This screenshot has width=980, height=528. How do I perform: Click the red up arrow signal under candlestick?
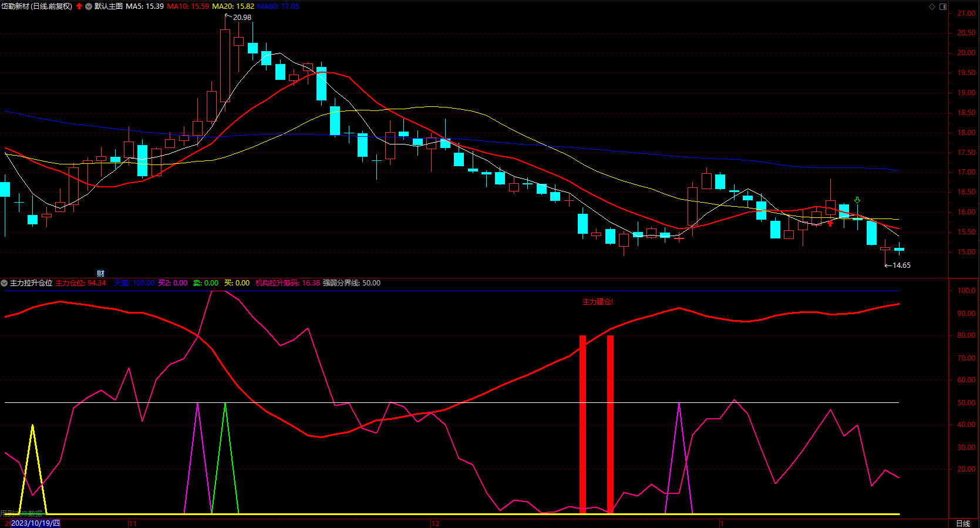830,223
